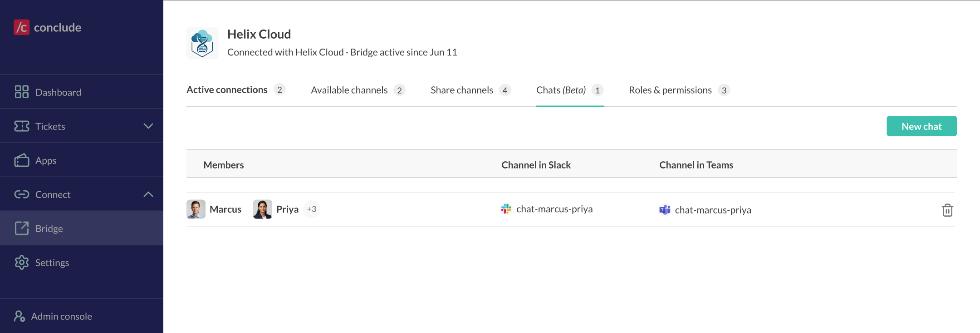
Task: Open the Roles & permissions tab
Action: [679, 90]
